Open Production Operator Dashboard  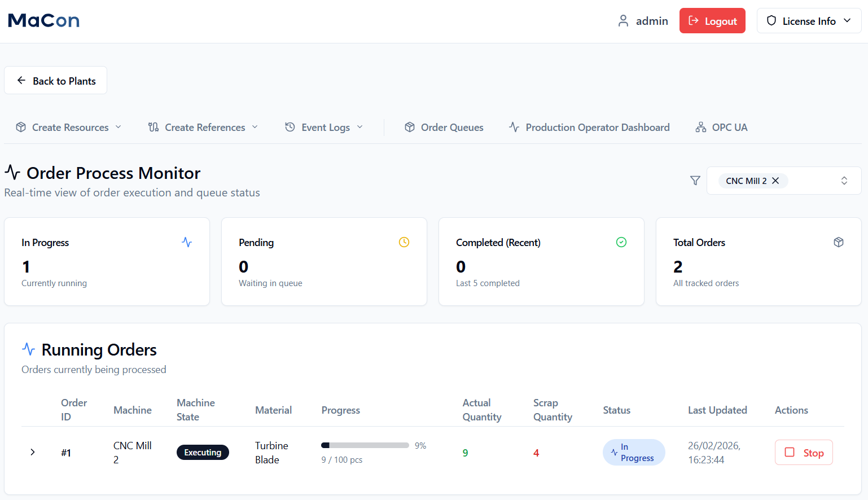tap(589, 128)
